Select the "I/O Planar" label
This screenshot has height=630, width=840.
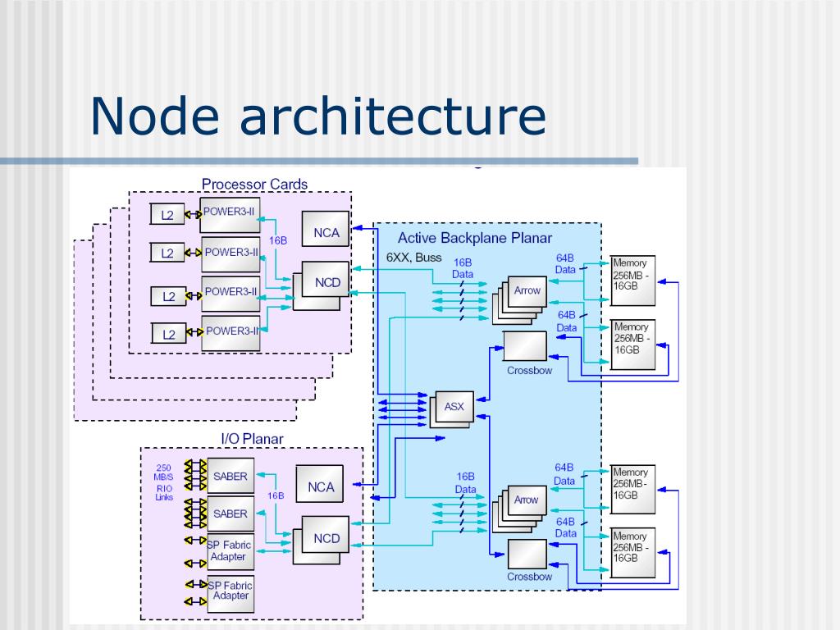coord(252,439)
